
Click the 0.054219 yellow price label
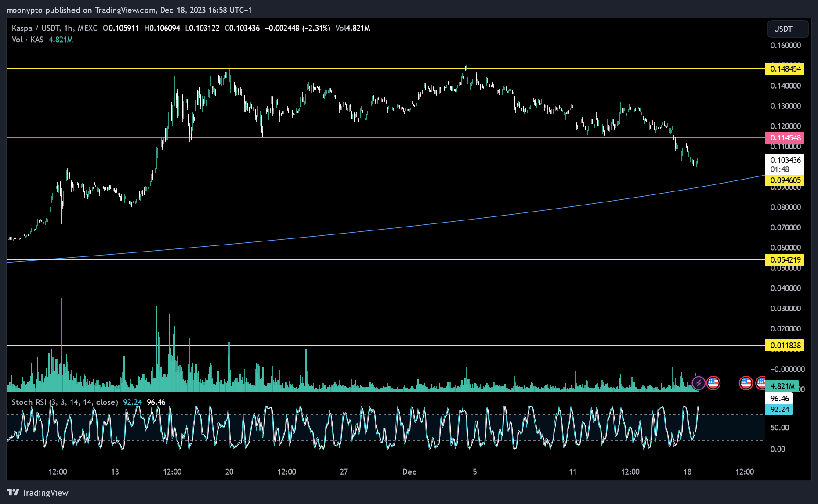pos(785,260)
